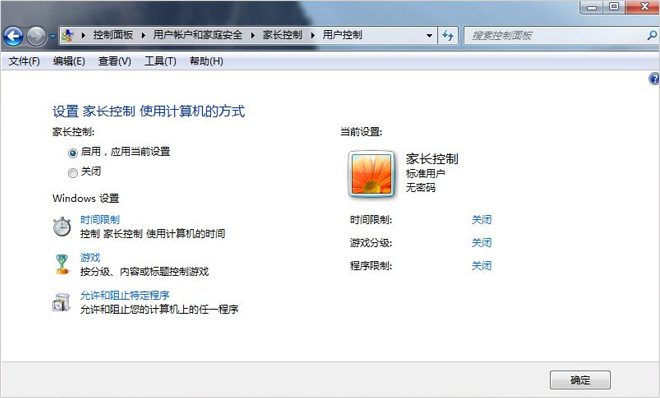Click the 控制 家长控制 使用计算机的时间 description

click(153, 233)
